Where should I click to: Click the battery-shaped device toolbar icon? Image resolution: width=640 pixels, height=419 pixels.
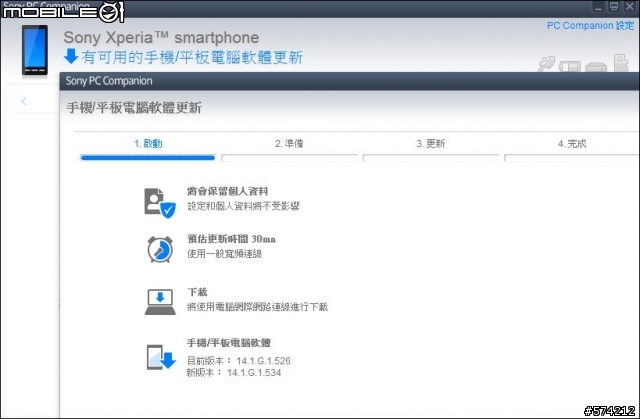[x=570, y=66]
